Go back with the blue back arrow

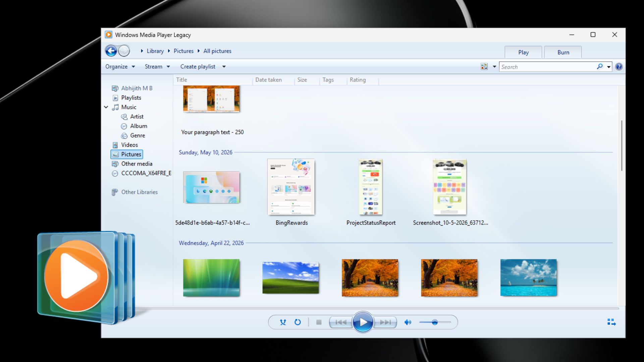(x=111, y=51)
